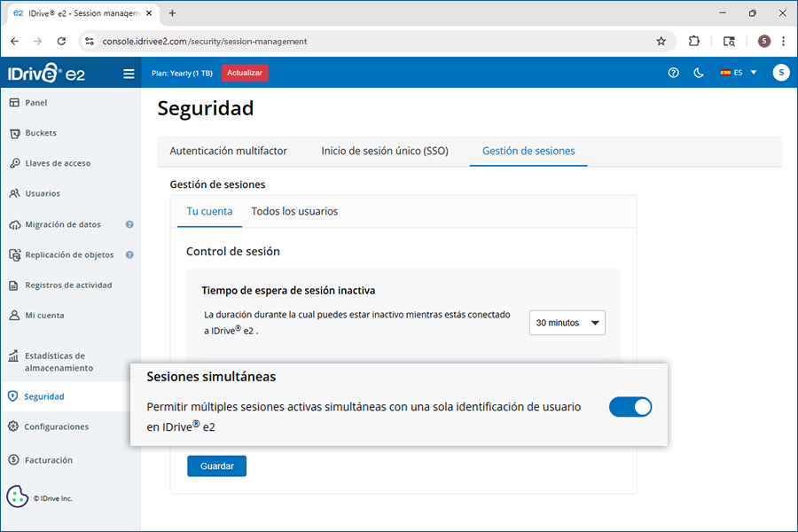Go forward in browser history

click(x=37, y=42)
